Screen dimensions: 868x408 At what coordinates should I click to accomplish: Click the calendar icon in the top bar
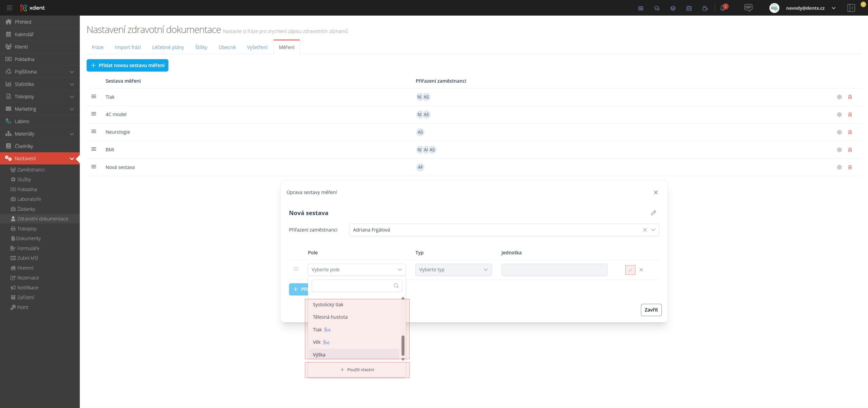689,8
